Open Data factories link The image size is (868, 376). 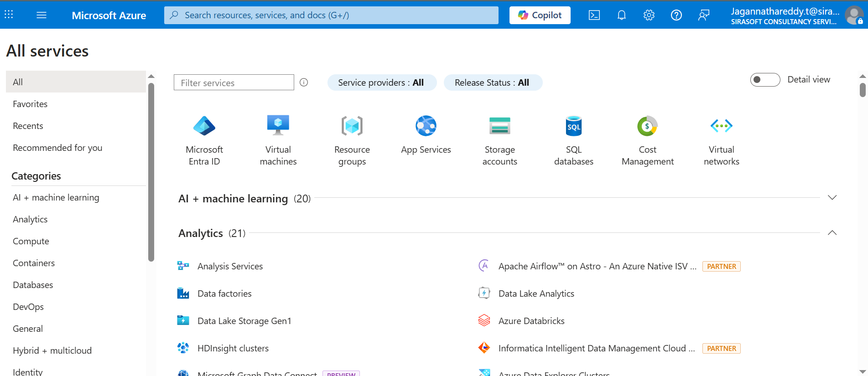(224, 294)
